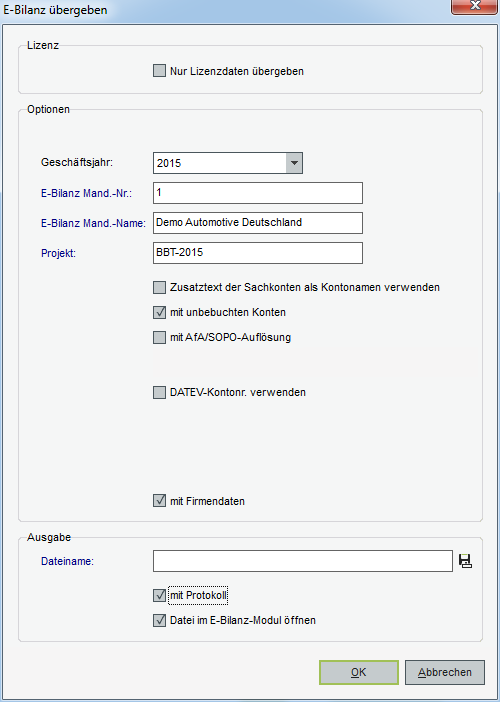This screenshot has width=500, height=702.
Task: Enable Nur Lizenzdaten übergeben checkbox
Action: click(159, 71)
